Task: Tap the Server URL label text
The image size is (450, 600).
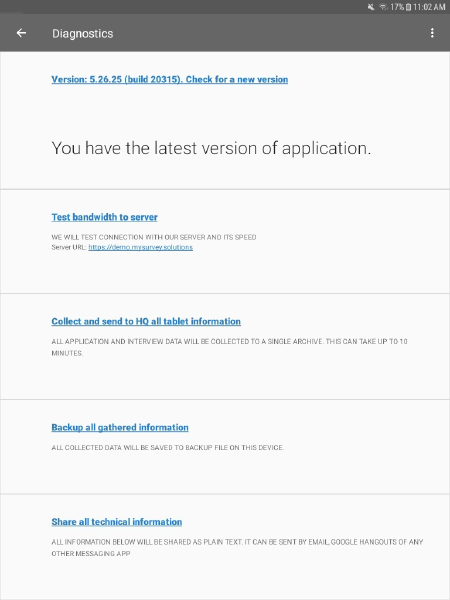Action: [x=69, y=247]
